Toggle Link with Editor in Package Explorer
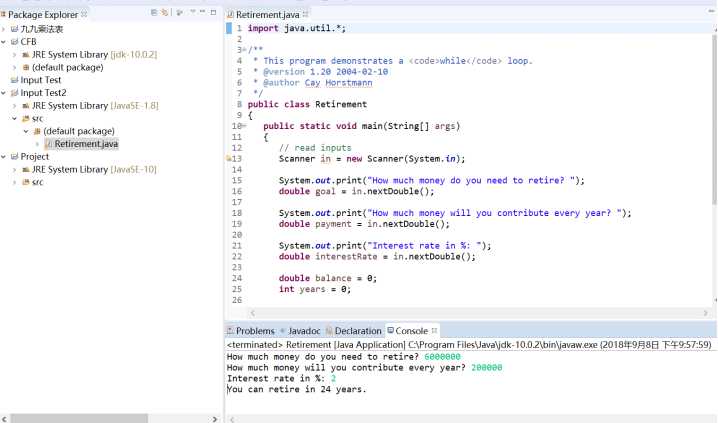 click(164, 12)
